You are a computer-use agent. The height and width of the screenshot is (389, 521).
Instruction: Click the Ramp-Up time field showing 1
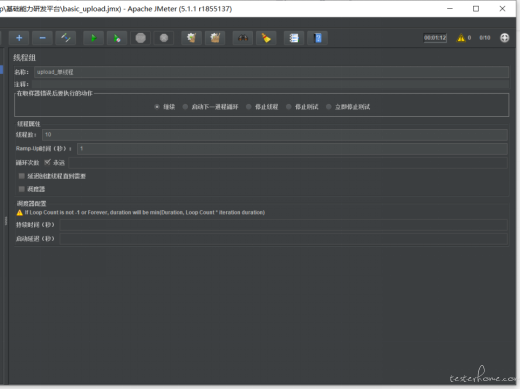click(x=292, y=149)
